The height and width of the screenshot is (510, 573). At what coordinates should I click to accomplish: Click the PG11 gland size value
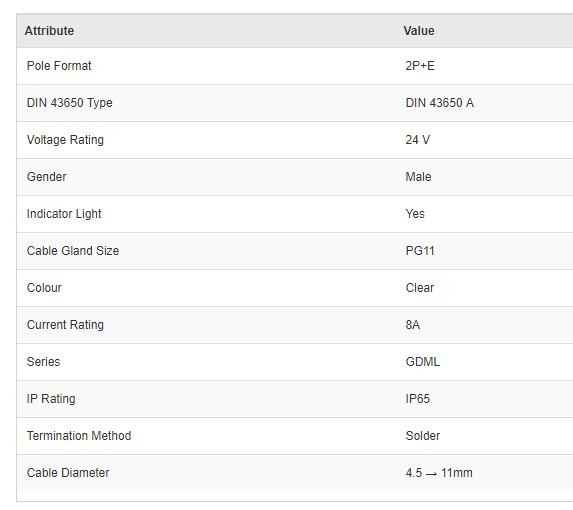pos(420,251)
